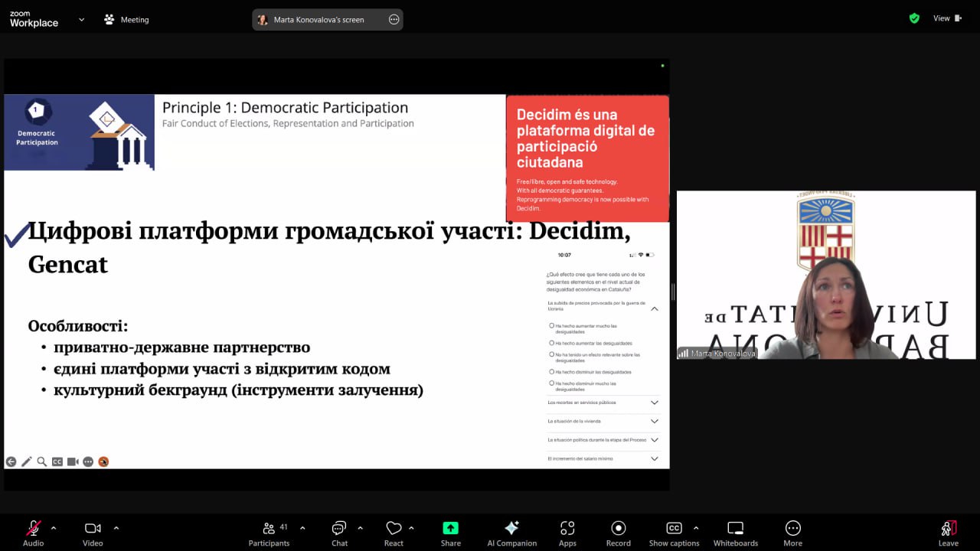Expand the caret beside Participants count
Screen dimensions: 980x551
coord(302,528)
